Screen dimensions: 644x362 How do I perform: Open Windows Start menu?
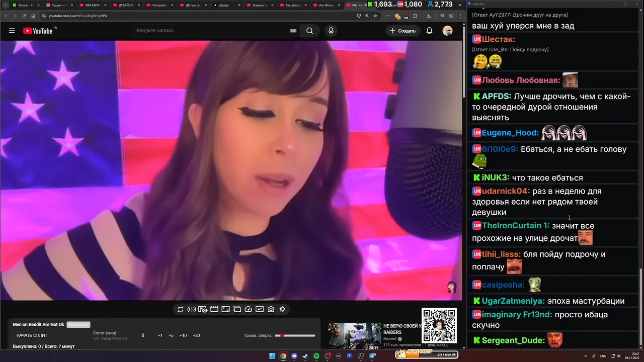coord(272,356)
